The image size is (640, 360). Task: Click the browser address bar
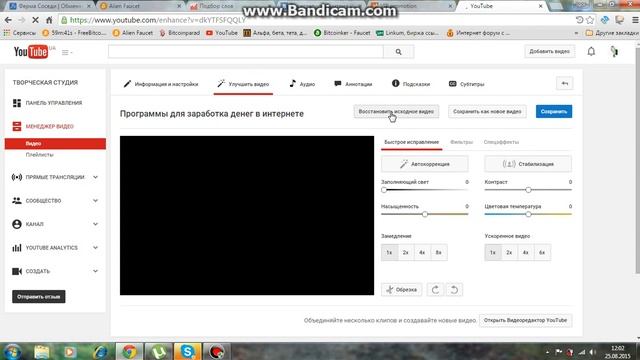[x=318, y=20]
